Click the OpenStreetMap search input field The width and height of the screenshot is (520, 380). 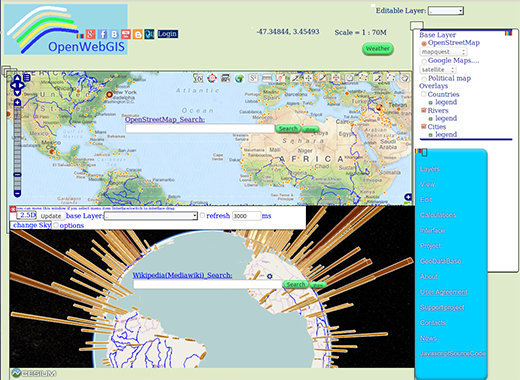point(200,129)
